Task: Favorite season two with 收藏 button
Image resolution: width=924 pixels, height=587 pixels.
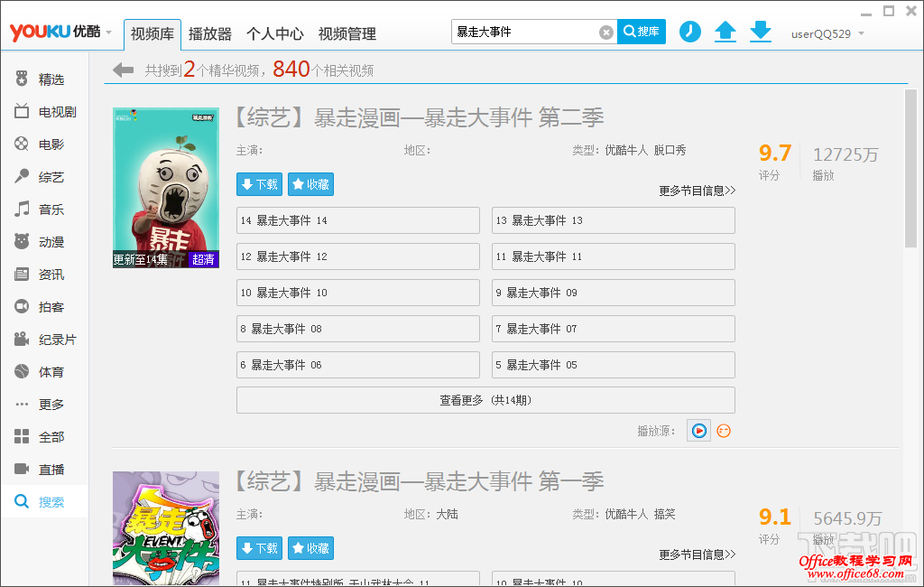Action: tap(310, 184)
